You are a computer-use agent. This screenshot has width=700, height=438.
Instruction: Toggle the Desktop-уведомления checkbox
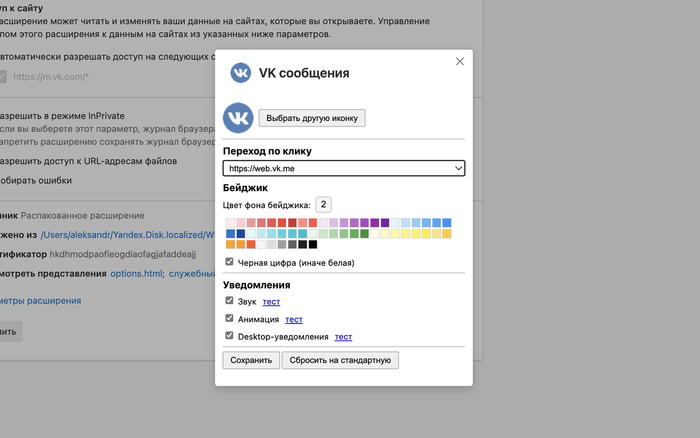[x=230, y=336]
